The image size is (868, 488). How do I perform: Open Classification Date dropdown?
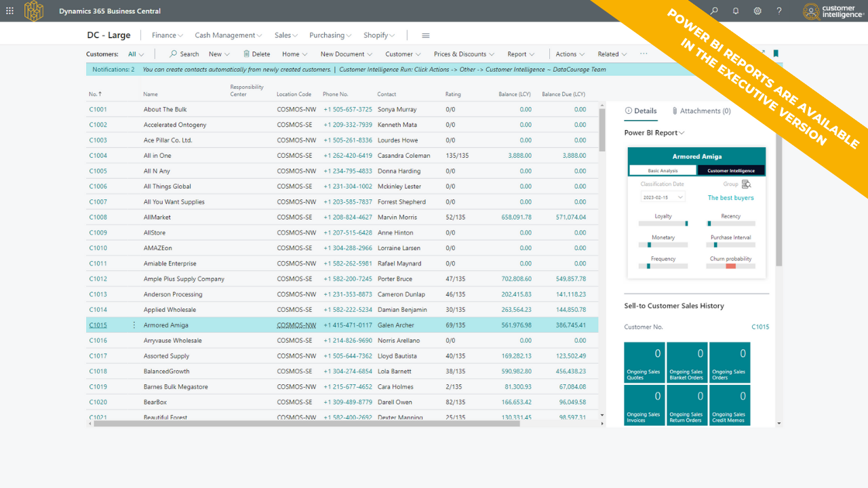click(663, 197)
